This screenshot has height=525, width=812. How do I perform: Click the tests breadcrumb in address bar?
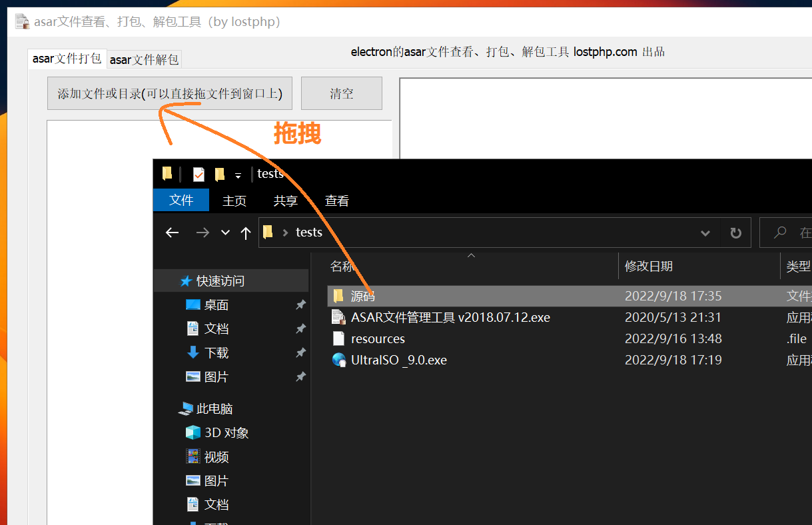309,233
